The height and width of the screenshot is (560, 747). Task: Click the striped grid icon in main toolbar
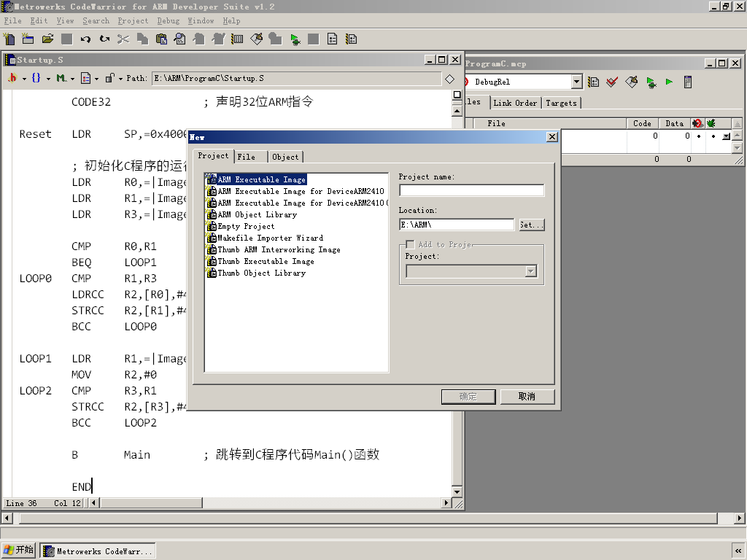coord(237,39)
